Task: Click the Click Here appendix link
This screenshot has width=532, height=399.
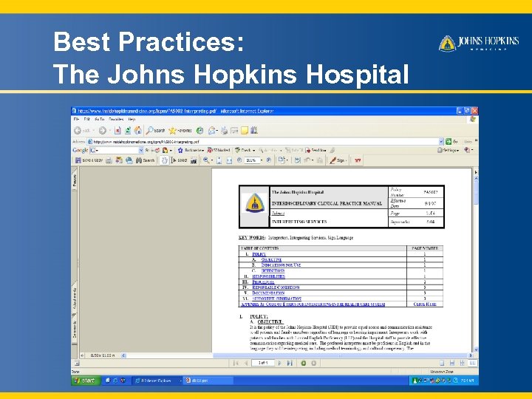Action: (425, 304)
